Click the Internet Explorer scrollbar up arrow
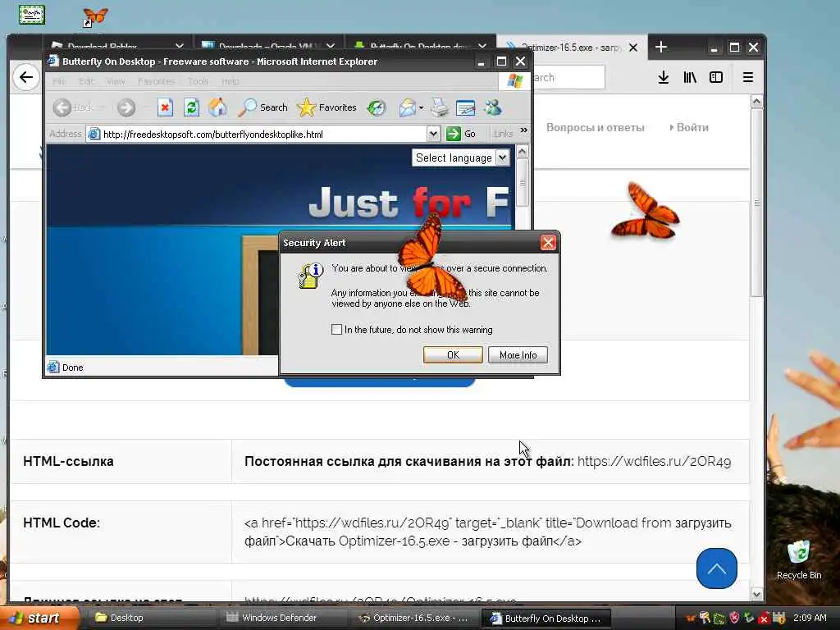Viewport: 840px width, 630px height. click(x=523, y=152)
